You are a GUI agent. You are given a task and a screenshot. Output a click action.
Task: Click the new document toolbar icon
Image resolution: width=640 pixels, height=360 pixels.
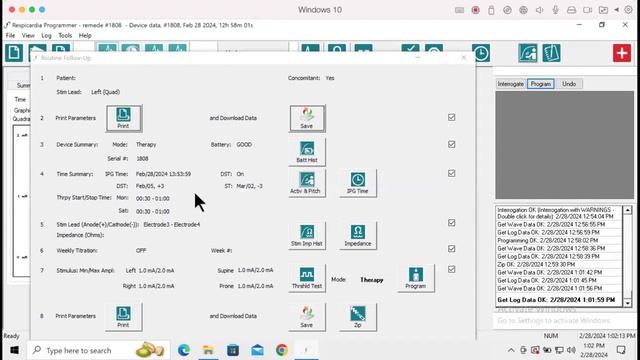[x=14, y=53]
